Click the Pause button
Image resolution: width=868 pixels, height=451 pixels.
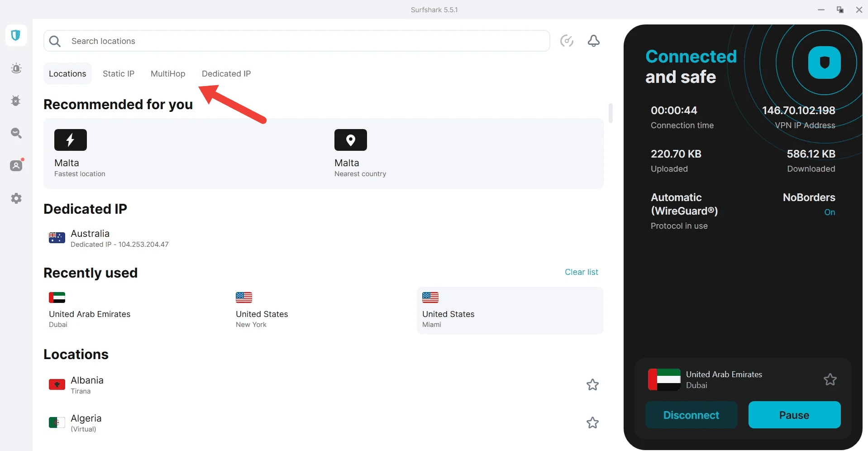click(794, 415)
